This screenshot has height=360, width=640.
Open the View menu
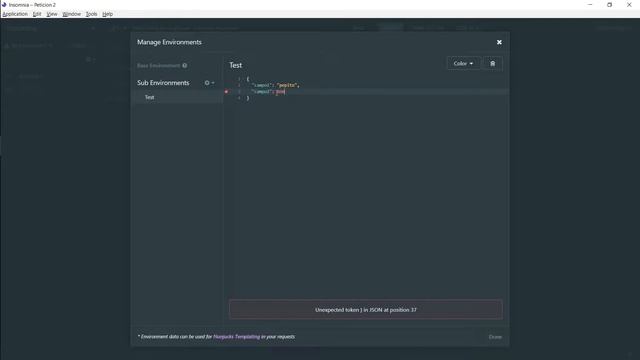click(x=52, y=14)
